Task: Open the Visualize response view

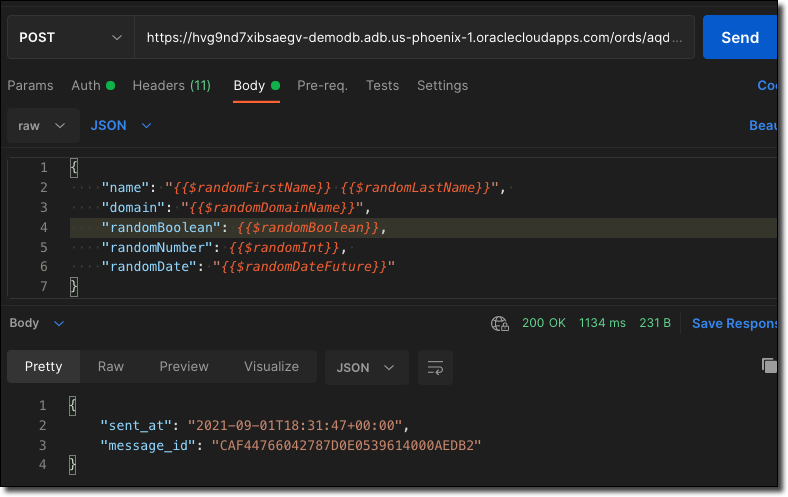Action: coord(271,366)
